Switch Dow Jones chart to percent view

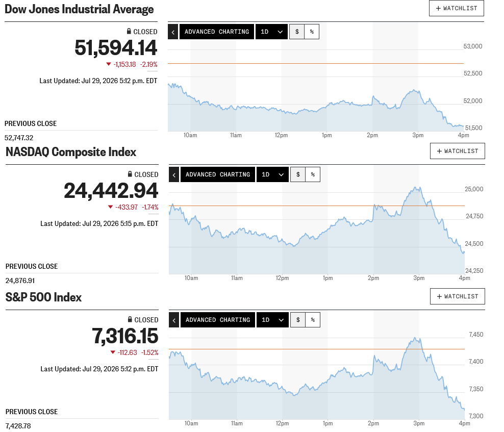click(x=312, y=32)
